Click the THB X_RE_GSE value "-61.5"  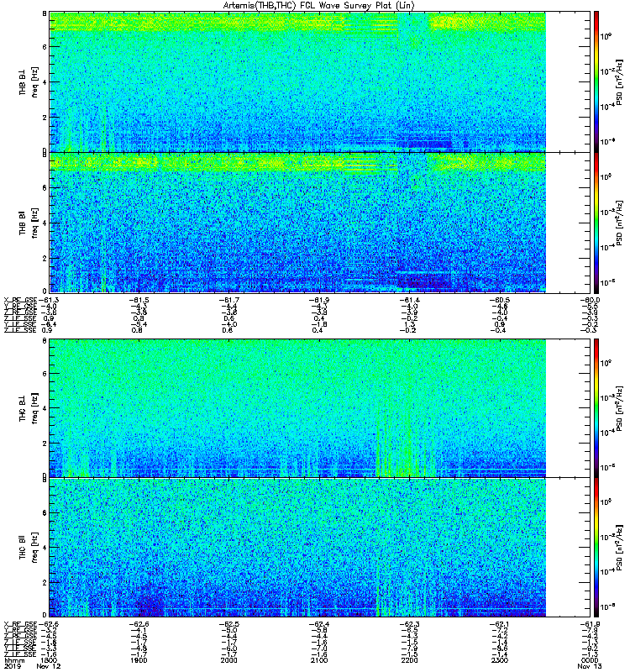tap(139, 300)
